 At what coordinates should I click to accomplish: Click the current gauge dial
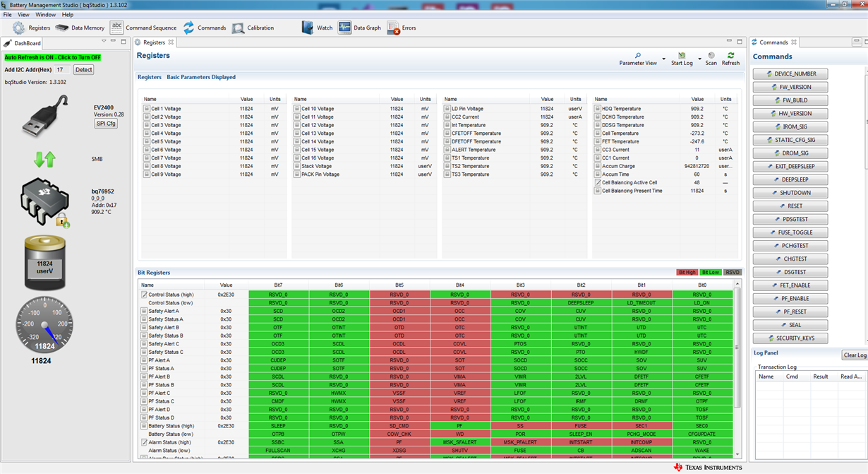click(x=44, y=324)
